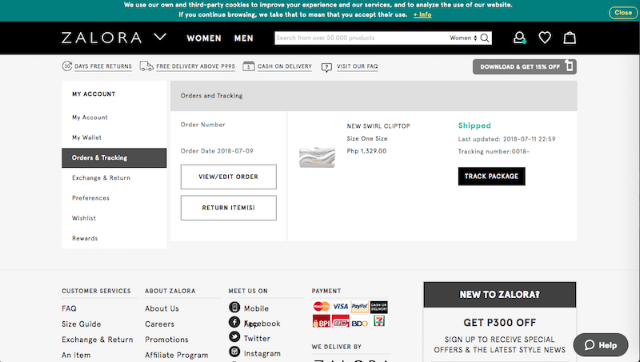The width and height of the screenshot is (640, 362).
Task: Click the New to Zalora banner
Action: coord(500,295)
